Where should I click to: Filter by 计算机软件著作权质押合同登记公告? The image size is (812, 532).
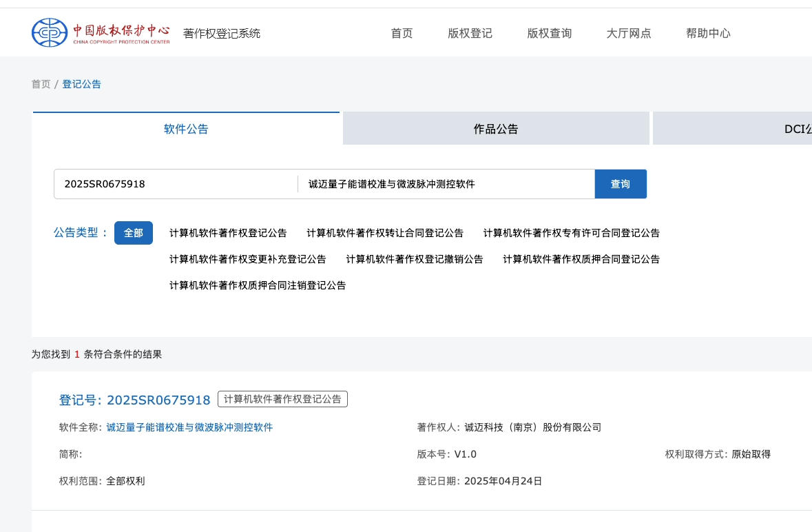pyautogui.click(x=581, y=259)
